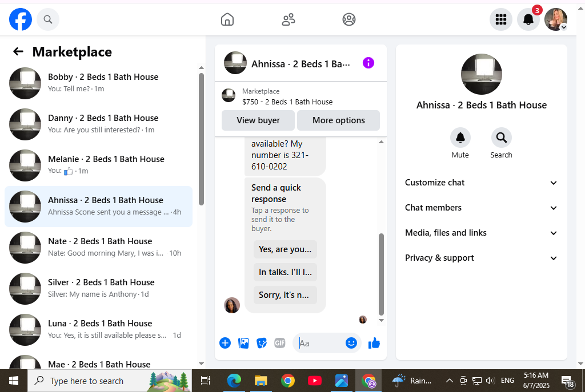Send quick response 'In talks. I'll l...'
Screen dimensions: 585x392
[x=285, y=272]
